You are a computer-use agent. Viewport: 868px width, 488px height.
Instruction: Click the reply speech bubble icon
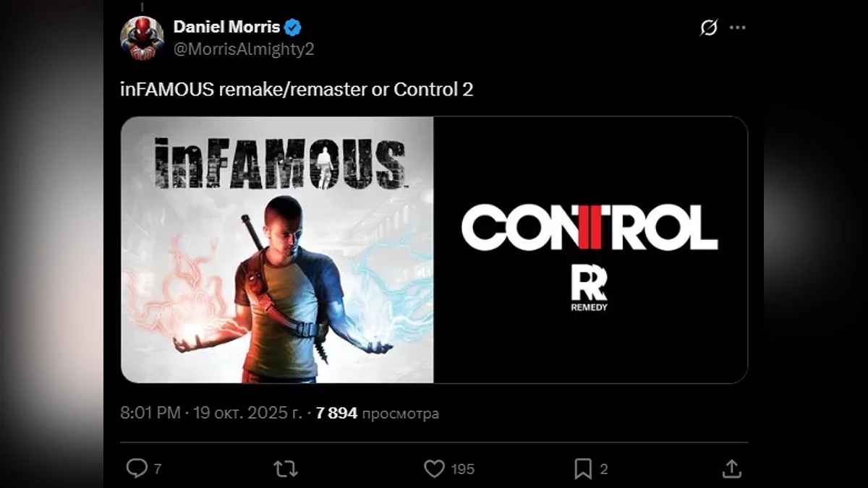click(137, 468)
